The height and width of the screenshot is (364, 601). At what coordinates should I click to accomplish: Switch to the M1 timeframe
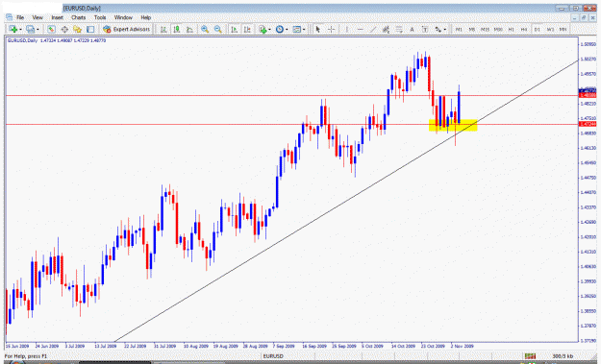[x=459, y=29]
